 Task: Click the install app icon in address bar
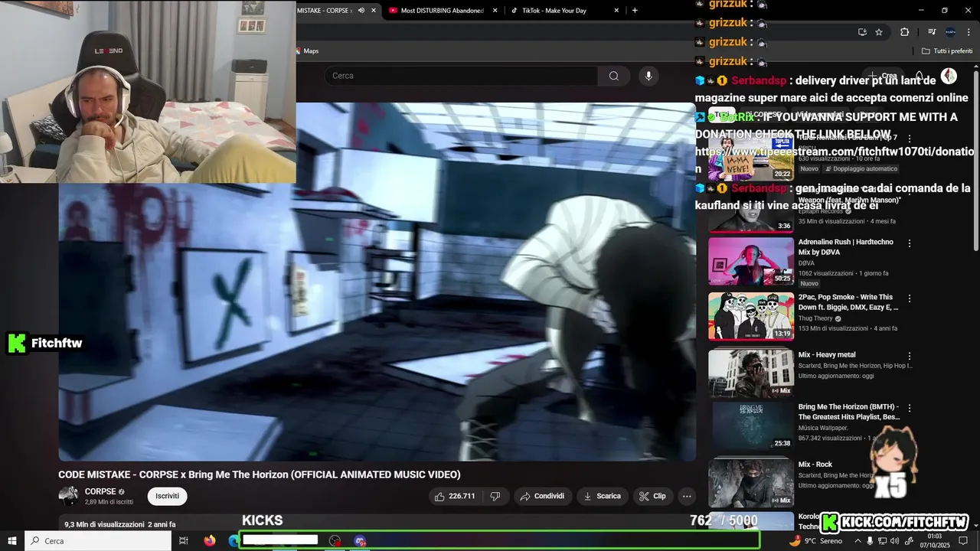(x=862, y=32)
